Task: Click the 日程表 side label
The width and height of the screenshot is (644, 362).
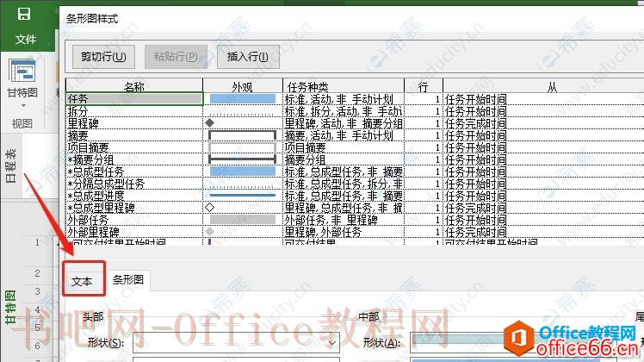Action: point(10,165)
